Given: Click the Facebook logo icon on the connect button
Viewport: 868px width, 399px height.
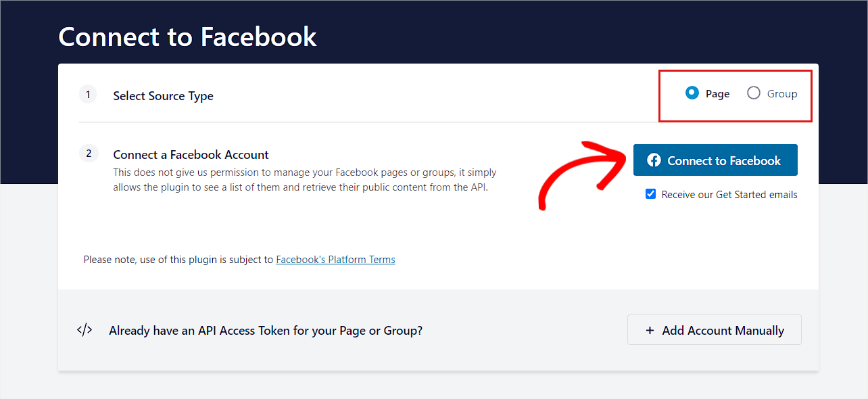Looking at the screenshot, I should pyautogui.click(x=654, y=160).
